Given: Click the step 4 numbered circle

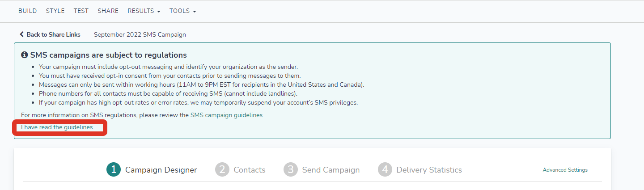Looking at the screenshot, I should (385, 170).
